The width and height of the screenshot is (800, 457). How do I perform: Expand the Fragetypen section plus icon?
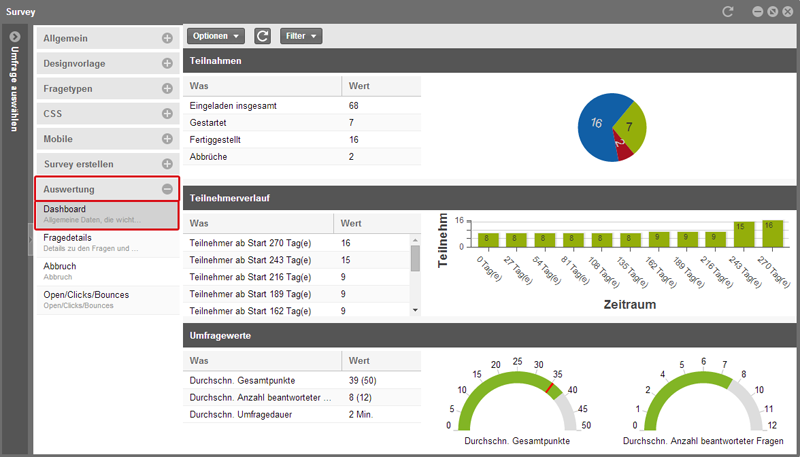click(x=167, y=88)
